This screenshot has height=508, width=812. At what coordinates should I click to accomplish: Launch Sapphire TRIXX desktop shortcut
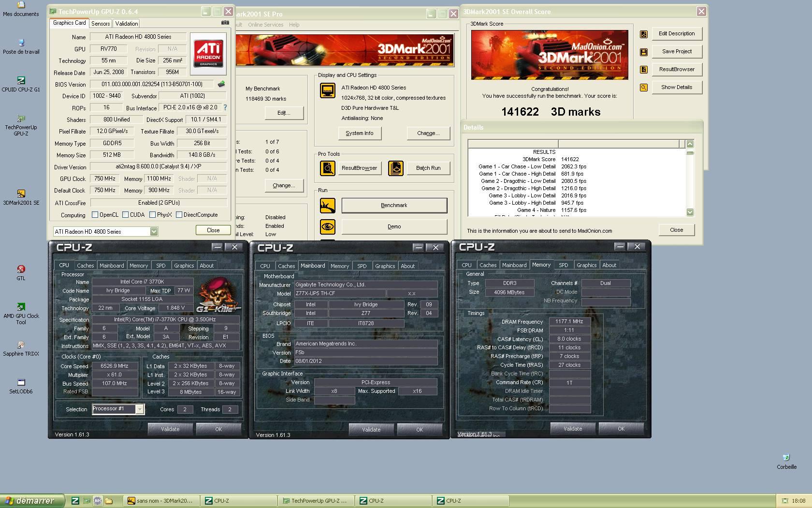[21, 344]
